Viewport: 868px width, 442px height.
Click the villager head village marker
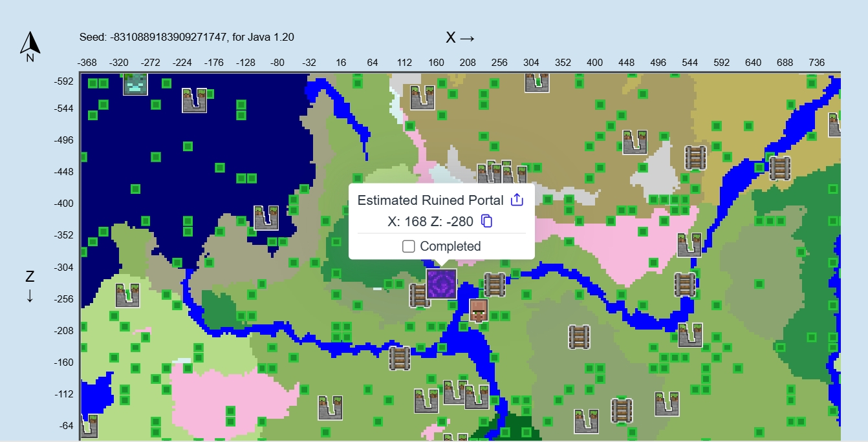478,310
